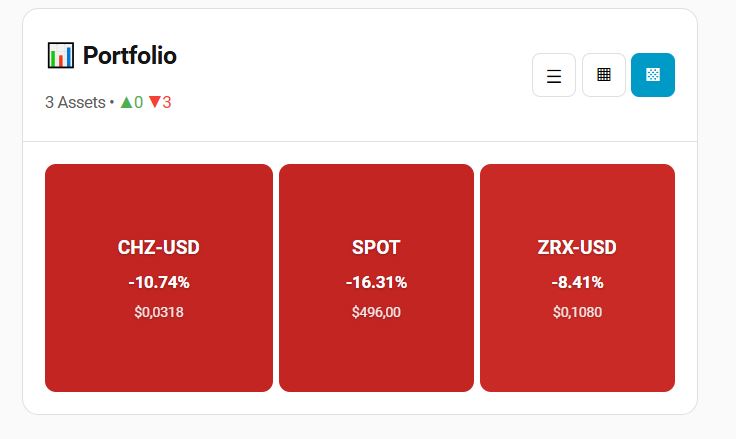Click the green up-arrow gainers count
The image size is (736, 439).
click(x=132, y=102)
